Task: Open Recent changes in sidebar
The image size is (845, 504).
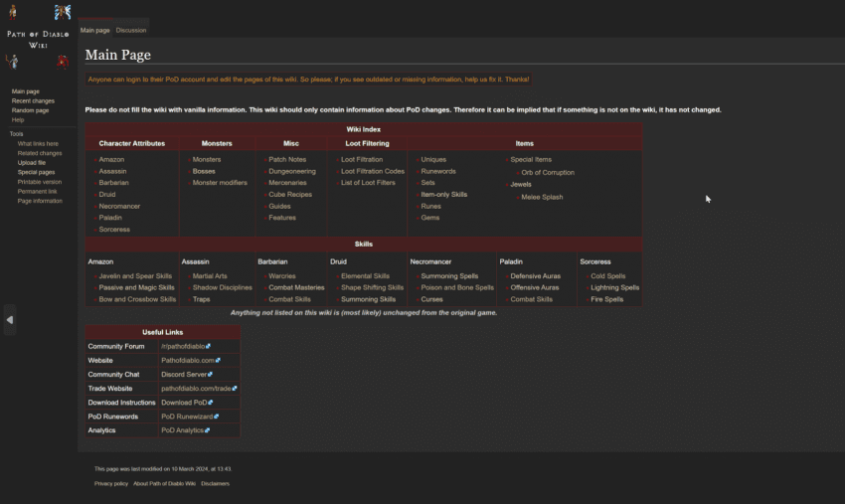Action: (33, 100)
